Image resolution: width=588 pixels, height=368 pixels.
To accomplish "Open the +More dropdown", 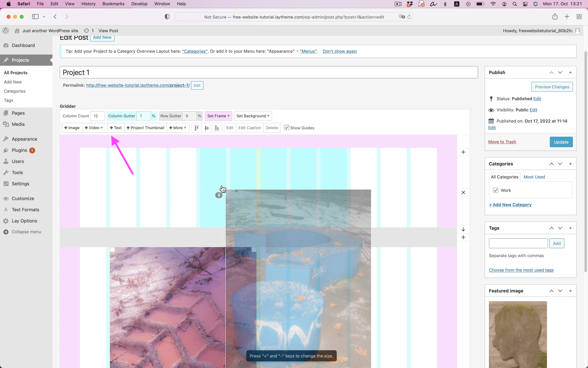I will click(x=178, y=128).
